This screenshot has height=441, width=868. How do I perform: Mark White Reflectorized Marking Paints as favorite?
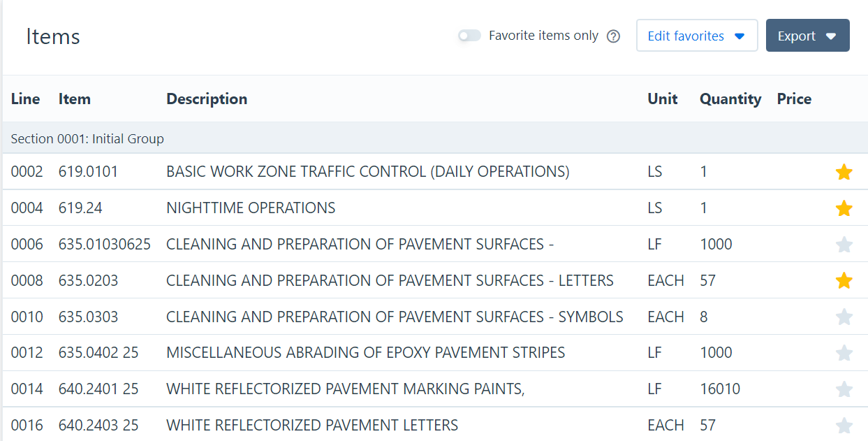click(x=844, y=389)
